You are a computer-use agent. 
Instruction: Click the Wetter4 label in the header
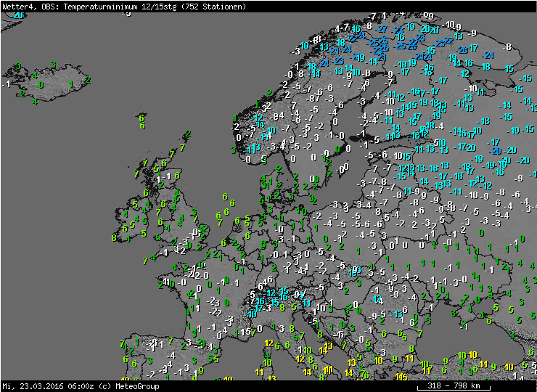17,7
